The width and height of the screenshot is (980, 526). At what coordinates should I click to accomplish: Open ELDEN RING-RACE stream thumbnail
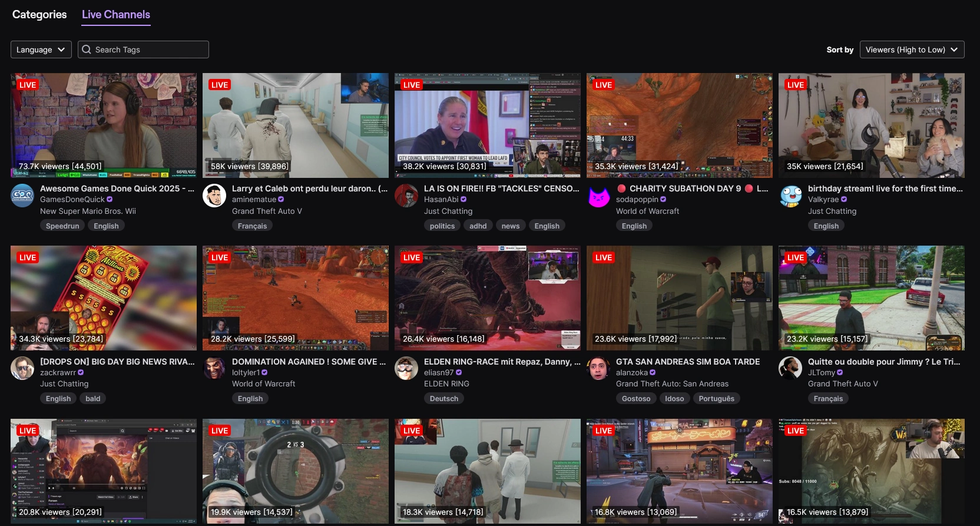pyautogui.click(x=488, y=298)
